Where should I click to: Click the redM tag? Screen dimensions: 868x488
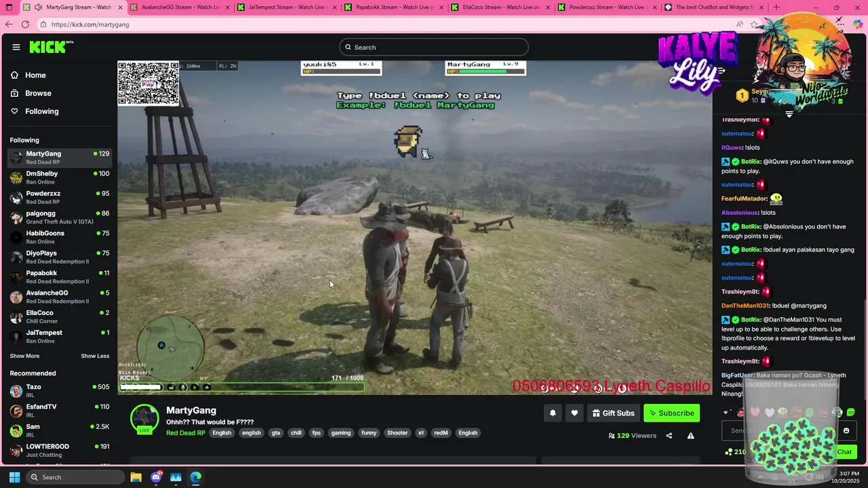441,432
